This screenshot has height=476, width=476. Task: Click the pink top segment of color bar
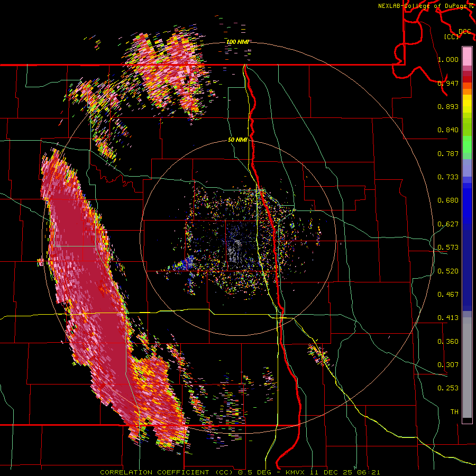point(467,57)
